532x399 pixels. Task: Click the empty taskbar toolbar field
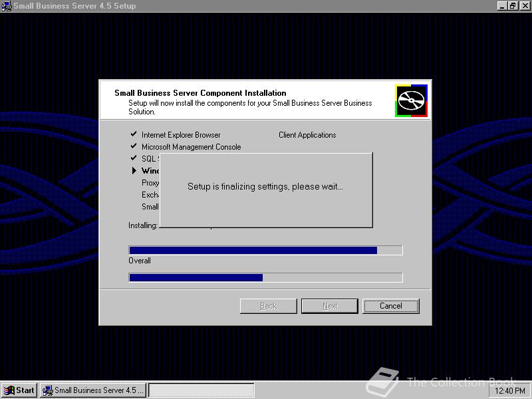(x=201, y=390)
